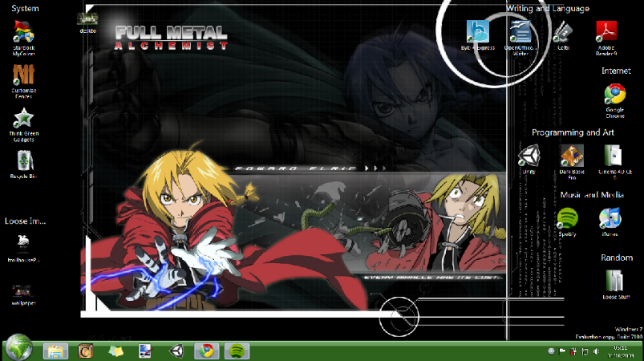Open the Stardock MyColors shortcut
Viewport: 644px width, 361px height.
pyautogui.click(x=24, y=38)
